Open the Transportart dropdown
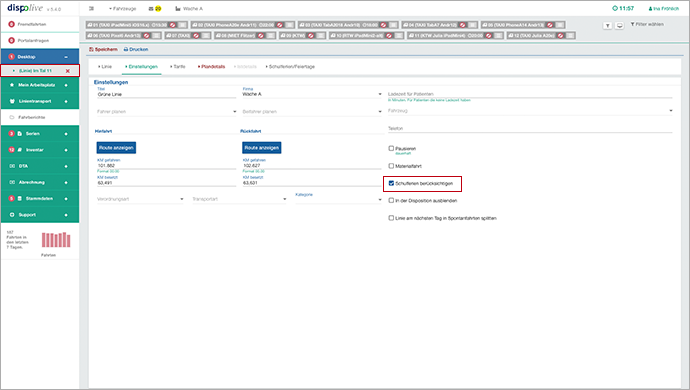This screenshot has width=690, height=390. click(x=239, y=199)
